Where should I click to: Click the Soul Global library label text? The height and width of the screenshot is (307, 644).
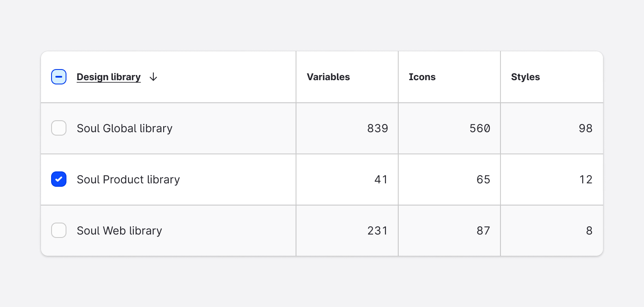pyautogui.click(x=124, y=128)
